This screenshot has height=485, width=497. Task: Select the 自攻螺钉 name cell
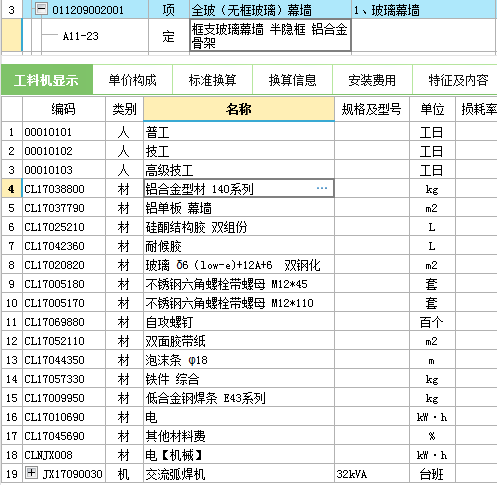tap(239, 322)
